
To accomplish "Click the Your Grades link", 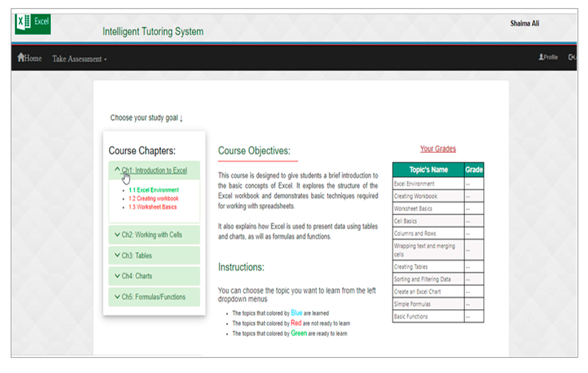I will tap(438, 149).
